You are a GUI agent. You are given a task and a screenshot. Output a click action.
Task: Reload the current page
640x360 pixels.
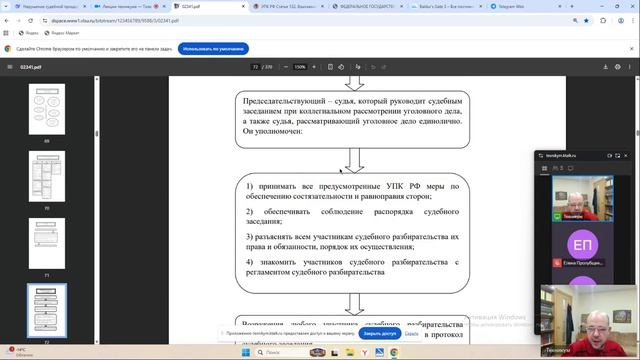pos(31,20)
